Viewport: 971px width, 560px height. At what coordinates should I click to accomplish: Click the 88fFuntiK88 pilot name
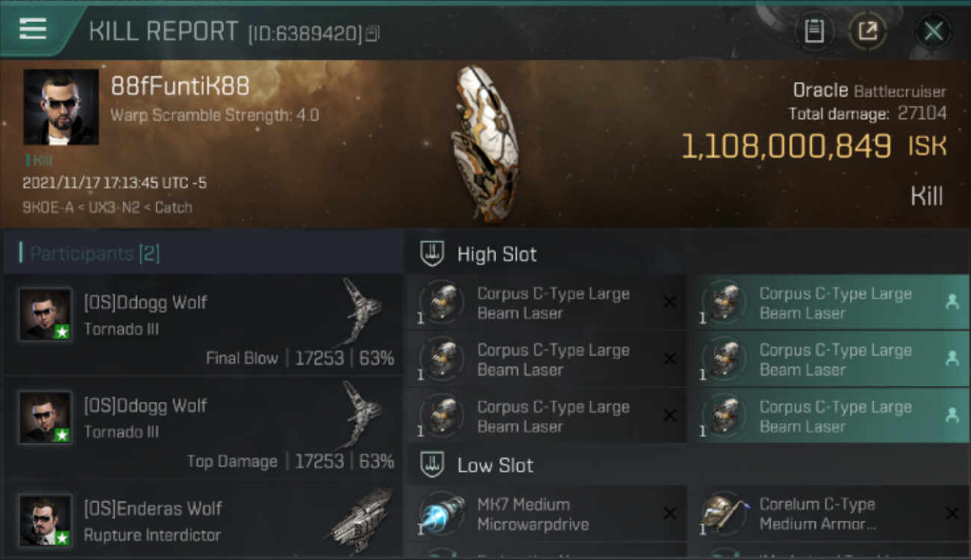click(180, 86)
